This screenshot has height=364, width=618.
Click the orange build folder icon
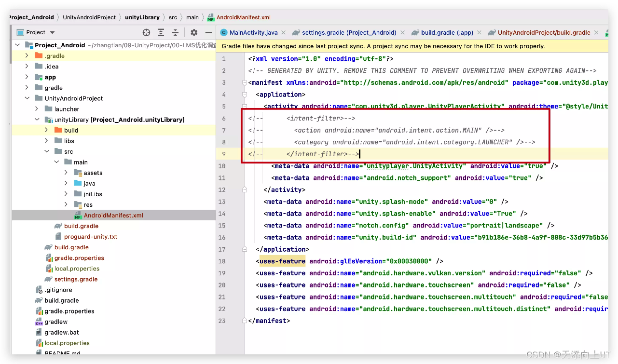(58, 130)
